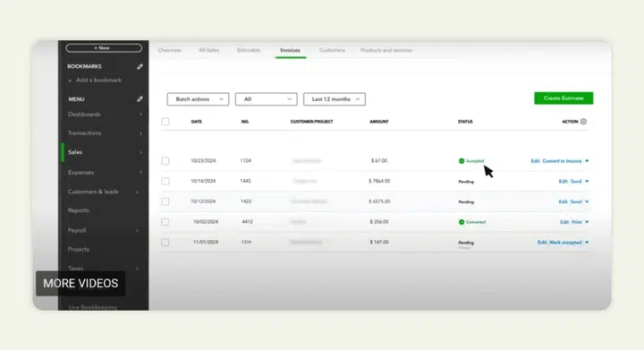Click the Converted status green check icon
Screen dimensions: 644x350
coord(462,222)
